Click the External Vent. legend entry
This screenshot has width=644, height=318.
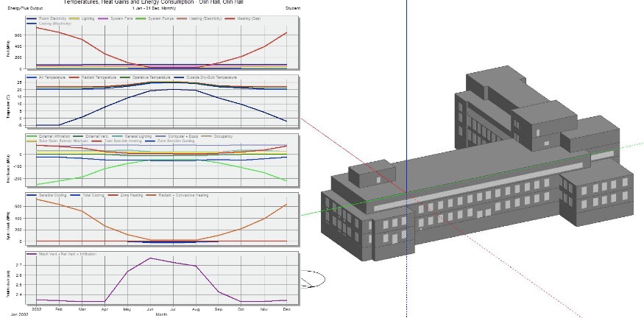coord(91,136)
